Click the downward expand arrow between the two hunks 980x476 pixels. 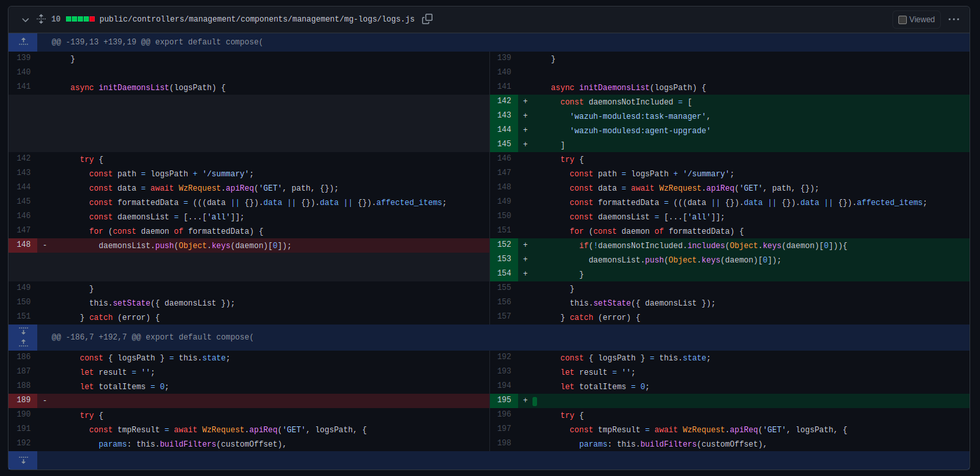tap(23, 332)
